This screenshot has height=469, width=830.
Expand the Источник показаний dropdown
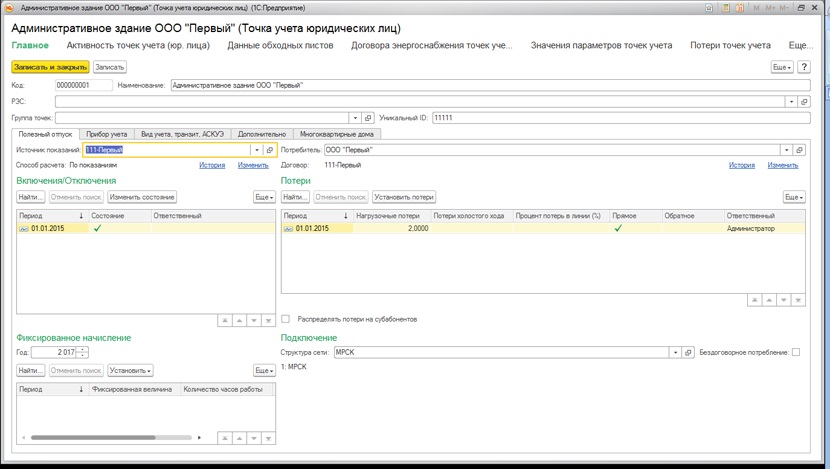tap(257, 150)
